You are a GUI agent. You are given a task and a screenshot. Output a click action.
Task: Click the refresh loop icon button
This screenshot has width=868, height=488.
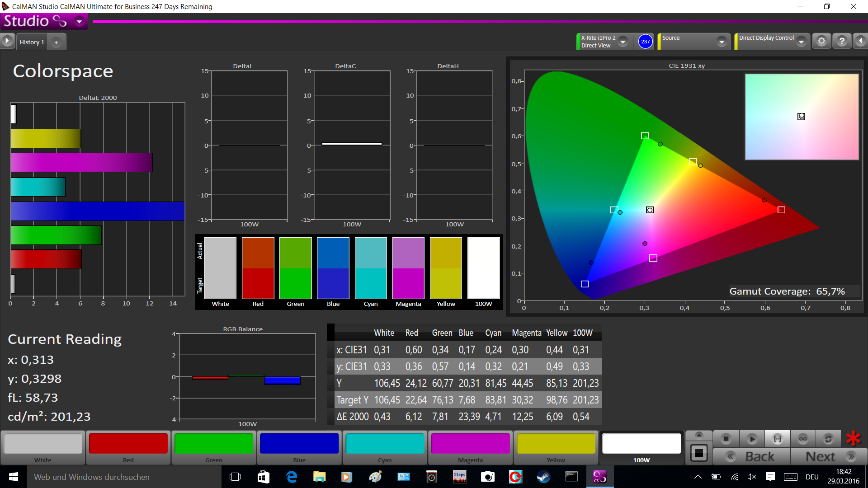point(828,439)
